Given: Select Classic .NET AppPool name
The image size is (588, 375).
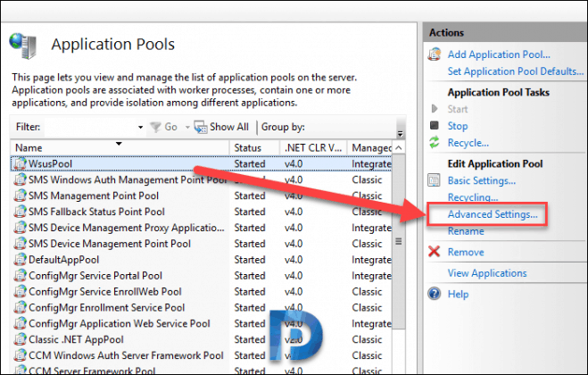Looking at the screenshot, I should (76, 339).
